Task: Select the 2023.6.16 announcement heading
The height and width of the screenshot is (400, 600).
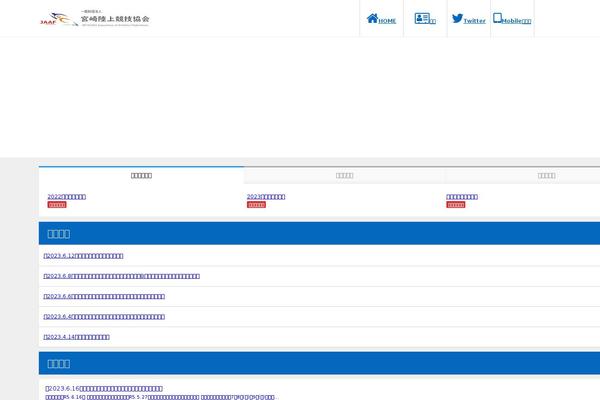Action: pyautogui.click(x=104, y=389)
